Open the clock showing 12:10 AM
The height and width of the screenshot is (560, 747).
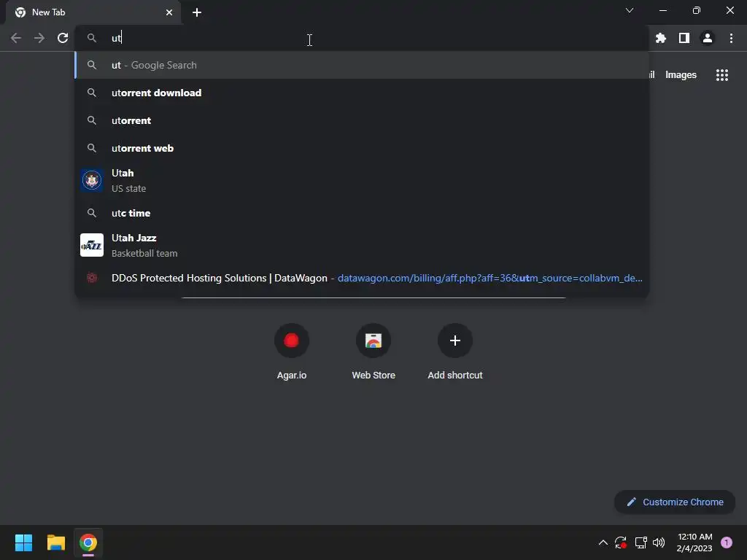point(694,542)
